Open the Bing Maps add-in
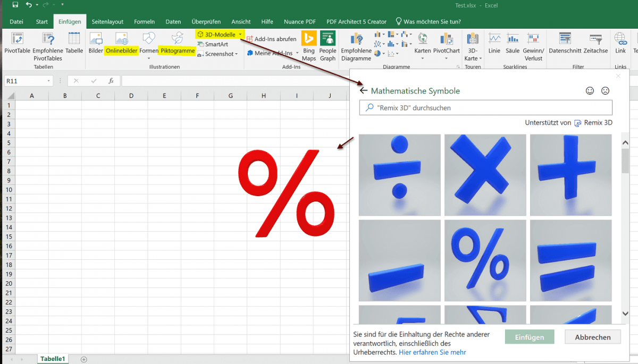This screenshot has width=638, height=364. [x=308, y=46]
